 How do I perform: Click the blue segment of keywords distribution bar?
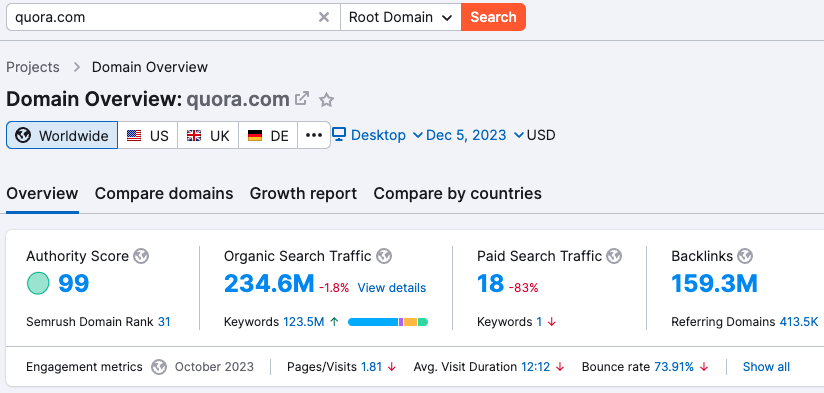pos(373,322)
